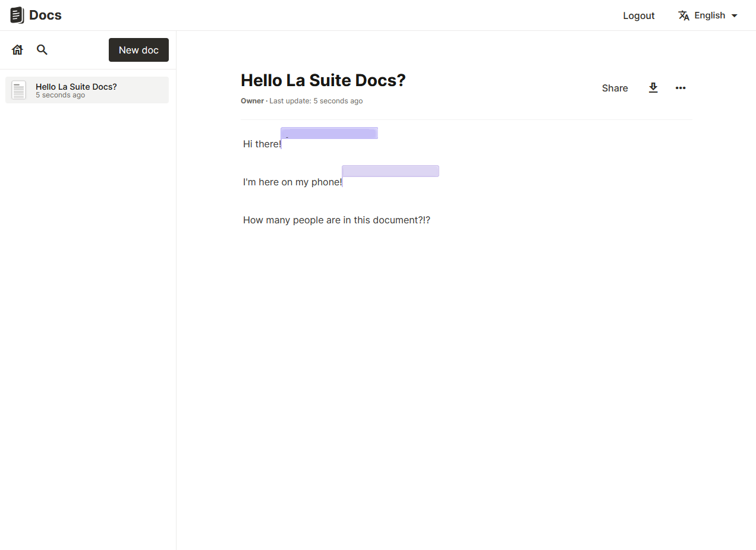Viewport: 756px width, 550px height.
Task: Select 'Hello La Suite Docs?' in sidebar list
Action: (x=76, y=87)
